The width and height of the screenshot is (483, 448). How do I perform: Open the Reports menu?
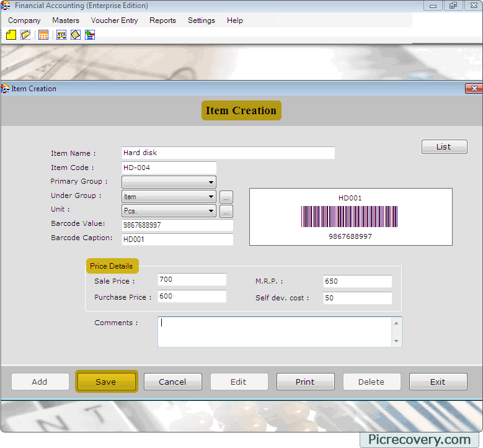point(162,20)
